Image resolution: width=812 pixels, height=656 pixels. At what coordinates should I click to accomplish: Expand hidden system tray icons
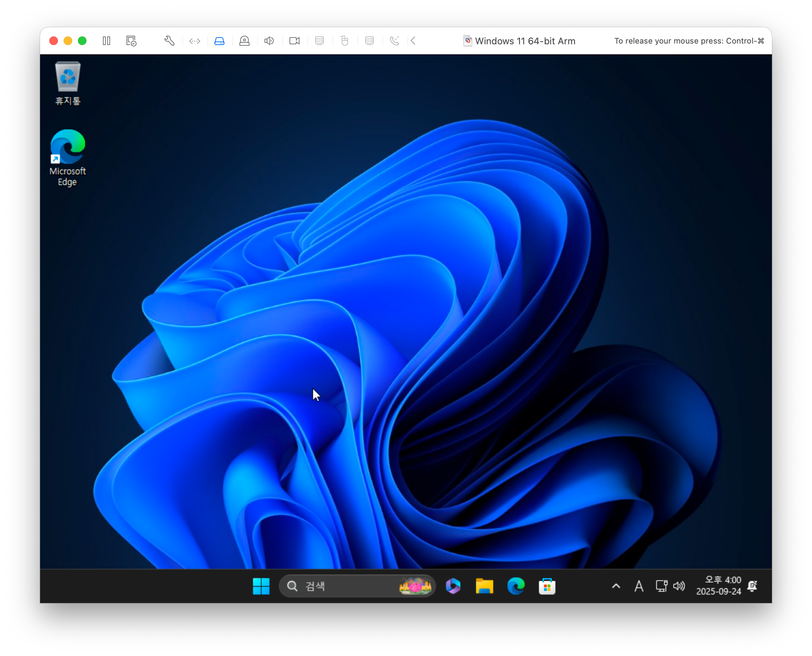(x=616, y=586)
